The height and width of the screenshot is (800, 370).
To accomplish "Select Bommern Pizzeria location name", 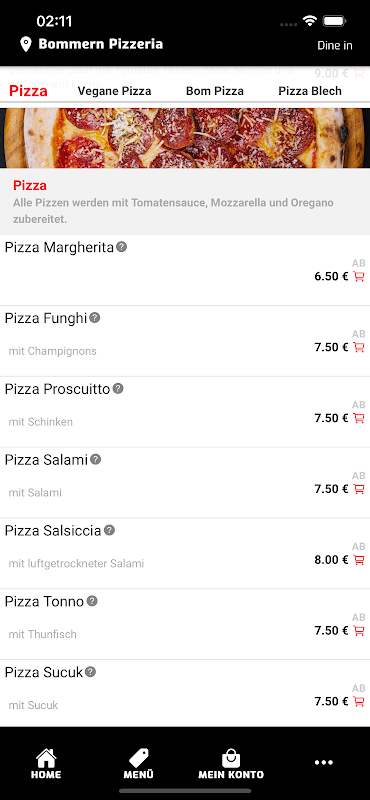I will click(x=101, y=44).
